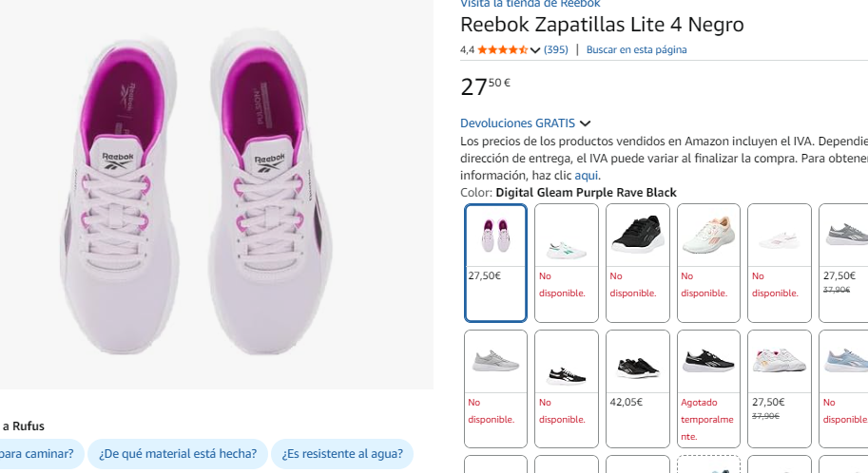Viewport: 868px width, 473px height.
Task: Pick the black sneaker variant priced 42,05€
Action: tap(637, 388)
